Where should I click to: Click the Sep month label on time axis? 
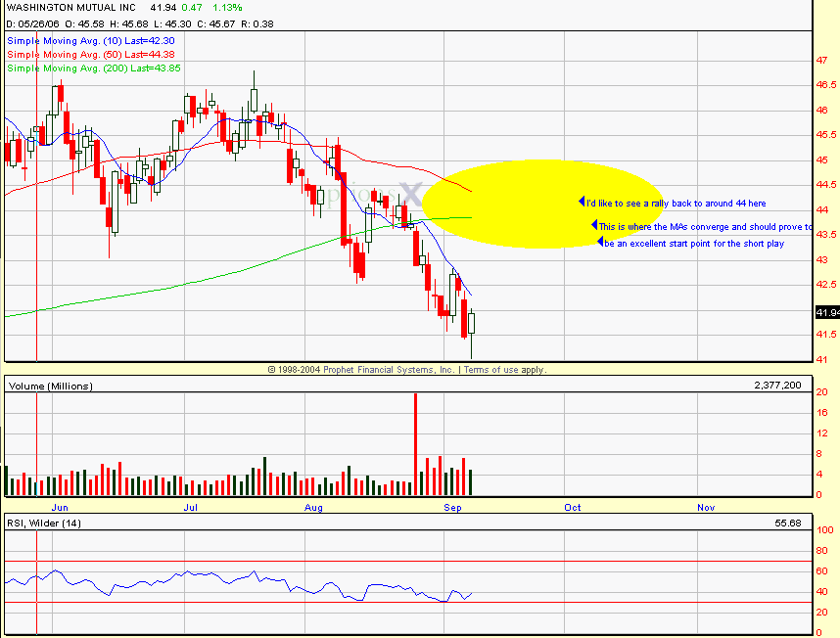(452, 508)
